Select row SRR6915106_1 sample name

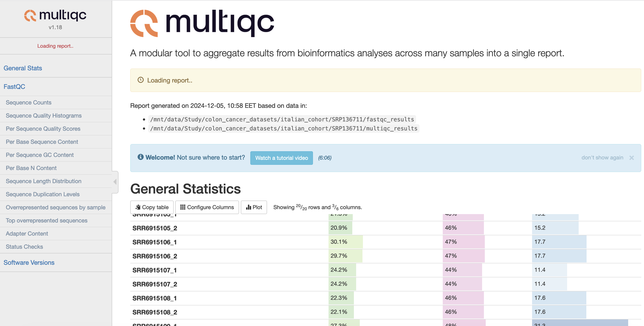click(x=154, y=242)
